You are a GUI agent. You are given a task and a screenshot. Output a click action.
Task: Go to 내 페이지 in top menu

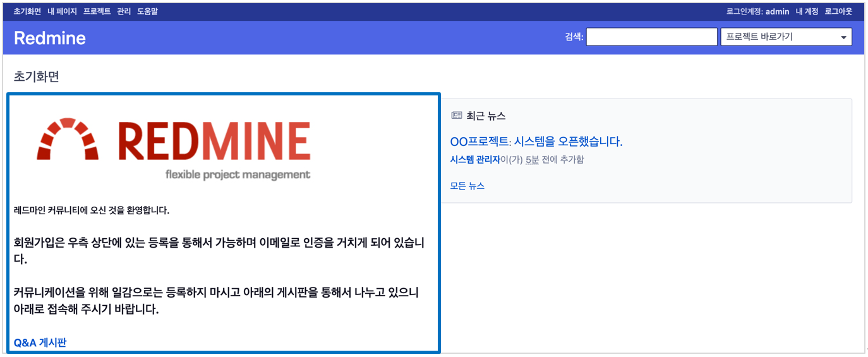click(62, 11)
